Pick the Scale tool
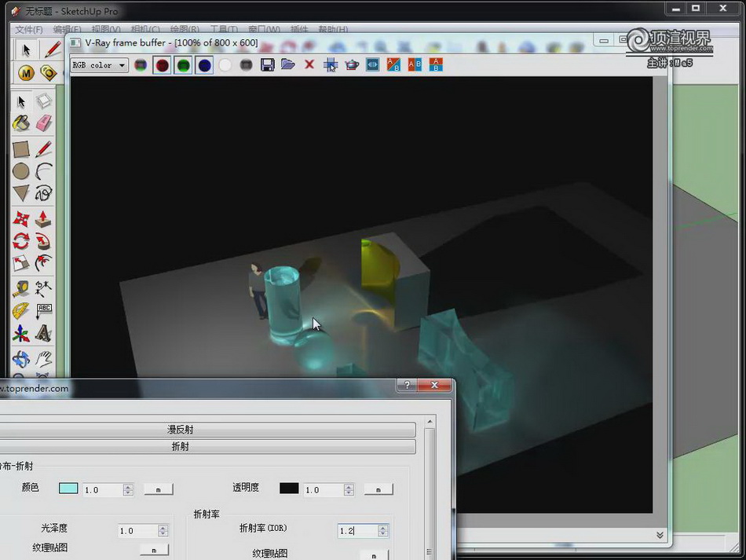Screen dimensions: 746x560 [x=21, y=262]
